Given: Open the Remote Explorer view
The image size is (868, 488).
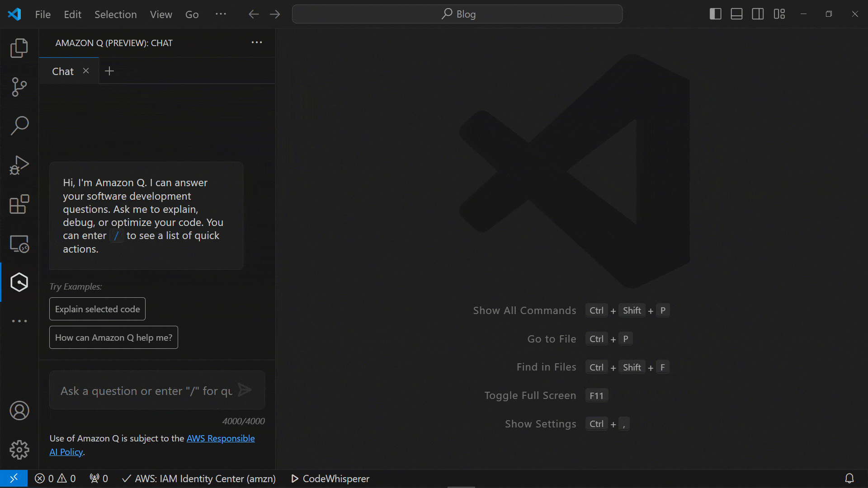Looking at the screenshot, I should pos(19,244).
